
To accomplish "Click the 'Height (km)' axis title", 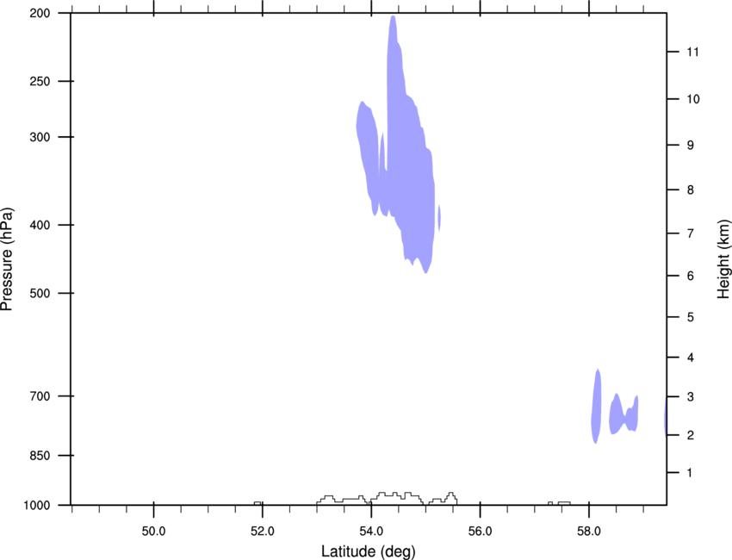I will click(723, 259).
